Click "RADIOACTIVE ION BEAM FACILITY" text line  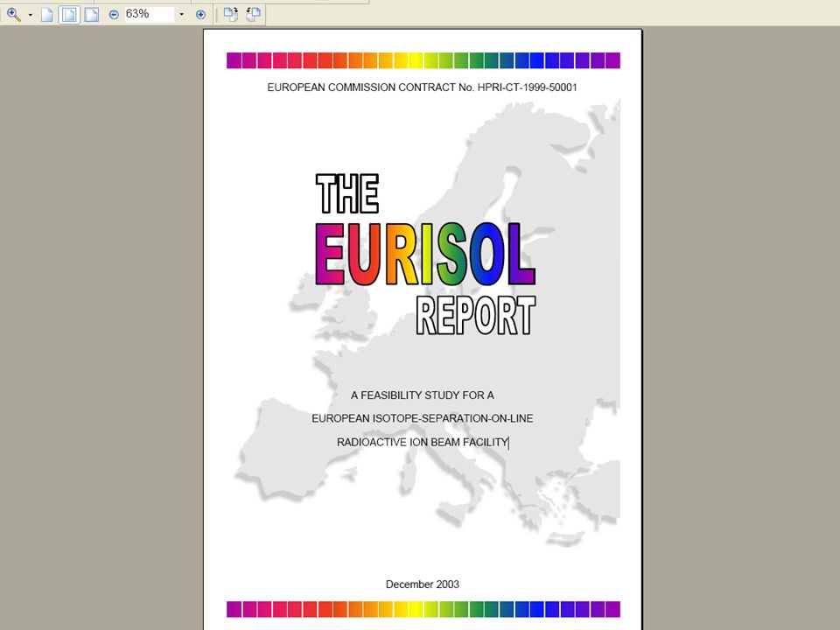click(422, 442)
